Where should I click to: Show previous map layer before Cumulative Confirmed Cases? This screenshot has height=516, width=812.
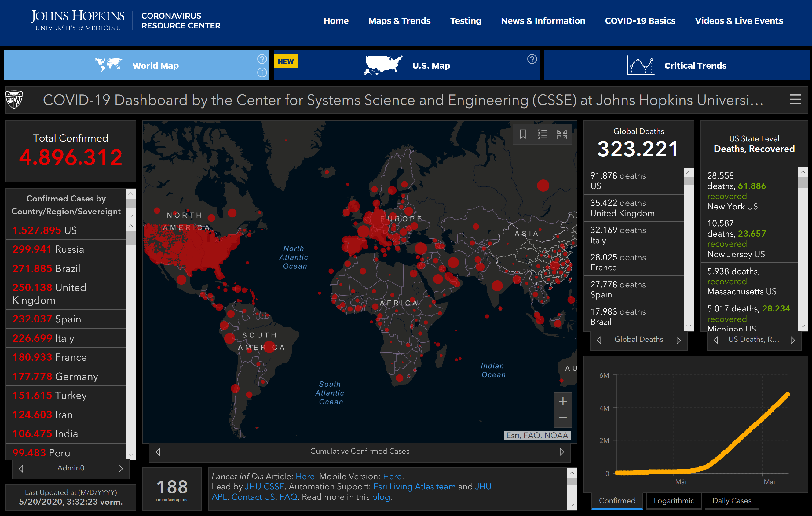click(x=158, y=452)
